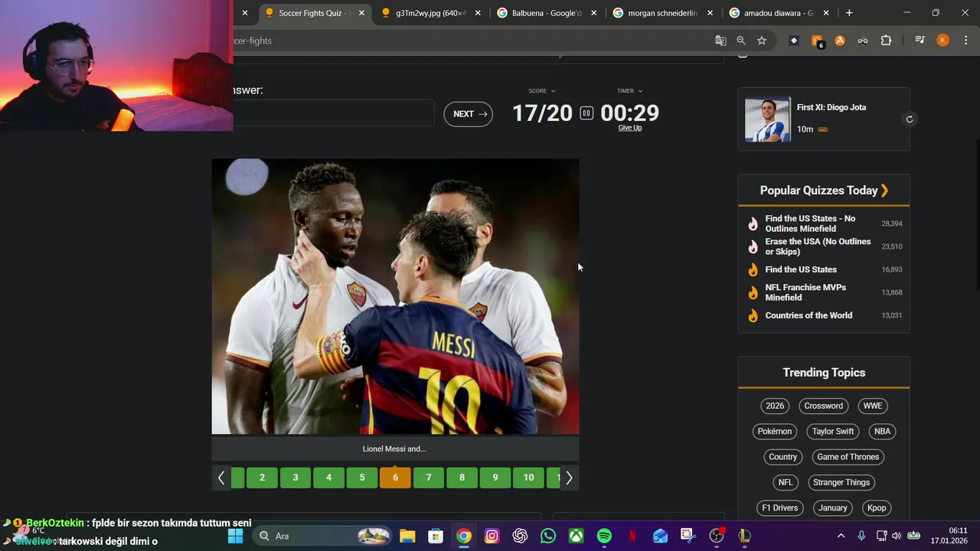Open Xbox app from taskbar
The height and width of the screenshot is (551, 980).
coord(577,536)
